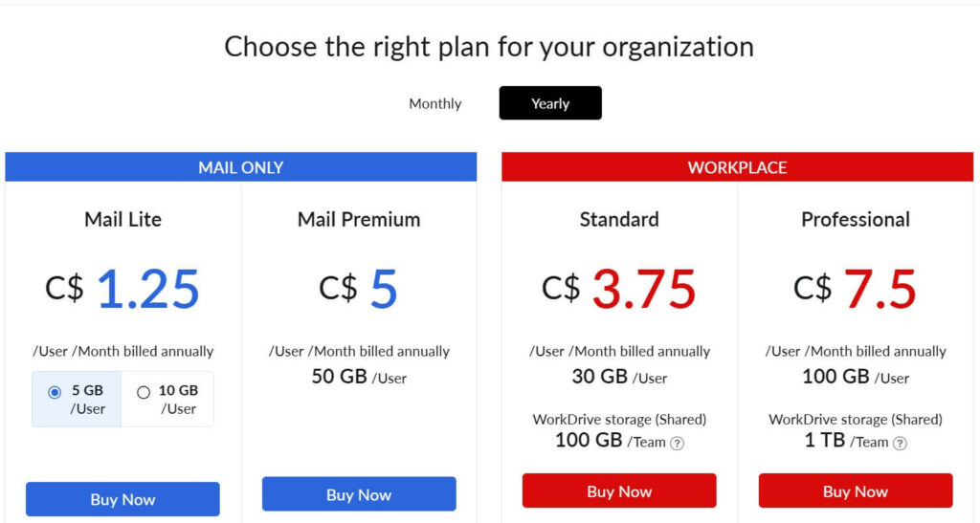Click the 'Choose the right plan' heading
The width and height of the screenshot is (980, 523).
(x=489, y=46)
